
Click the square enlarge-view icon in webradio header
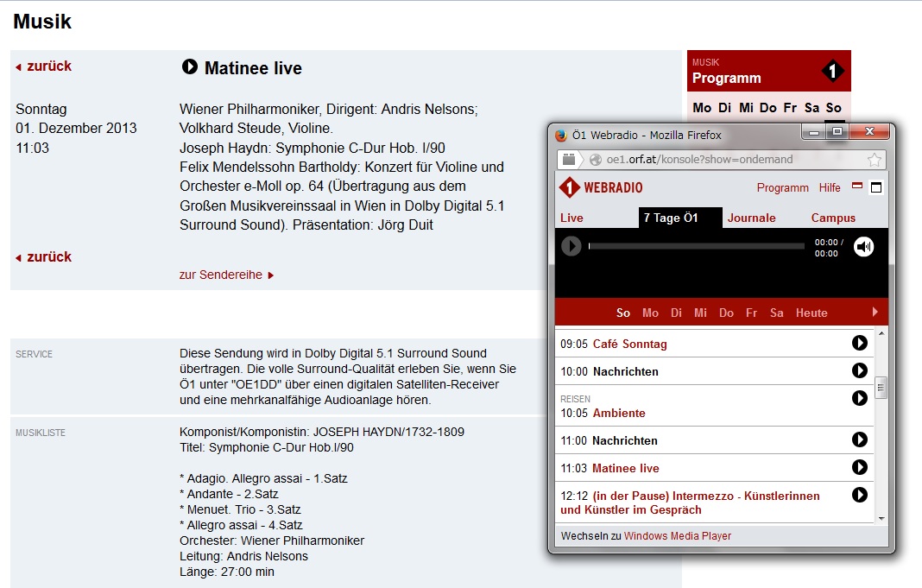(876, 187)
